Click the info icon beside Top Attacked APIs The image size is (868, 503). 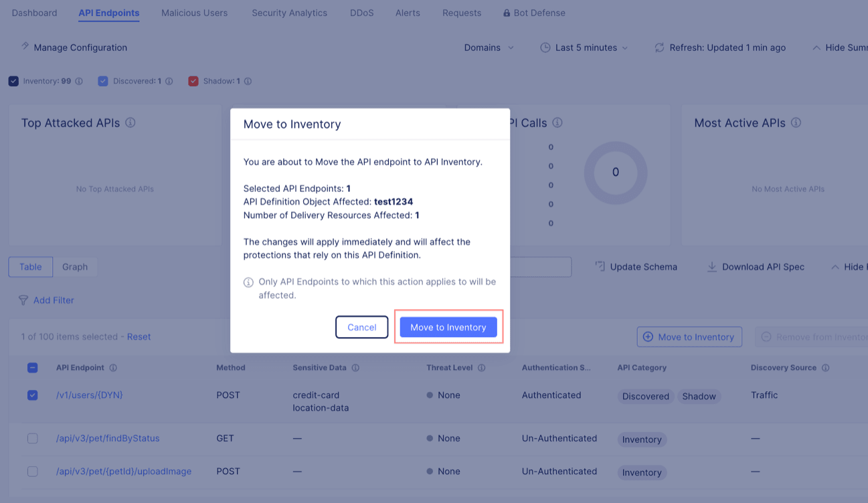coord(131,123)
